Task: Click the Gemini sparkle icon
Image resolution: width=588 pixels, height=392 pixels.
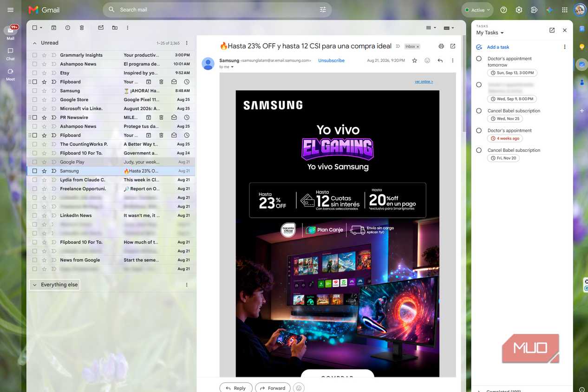Action: tap(549, 10)
